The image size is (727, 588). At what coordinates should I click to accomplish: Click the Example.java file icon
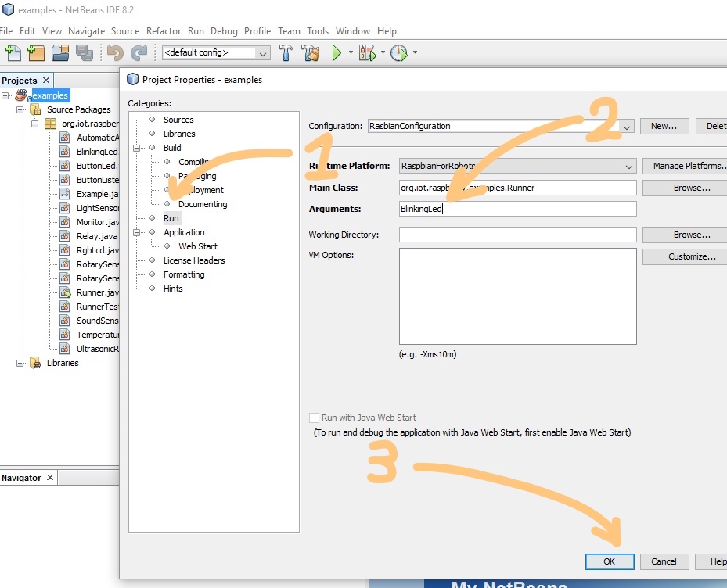pyautogui.click(x=65, y=194)
